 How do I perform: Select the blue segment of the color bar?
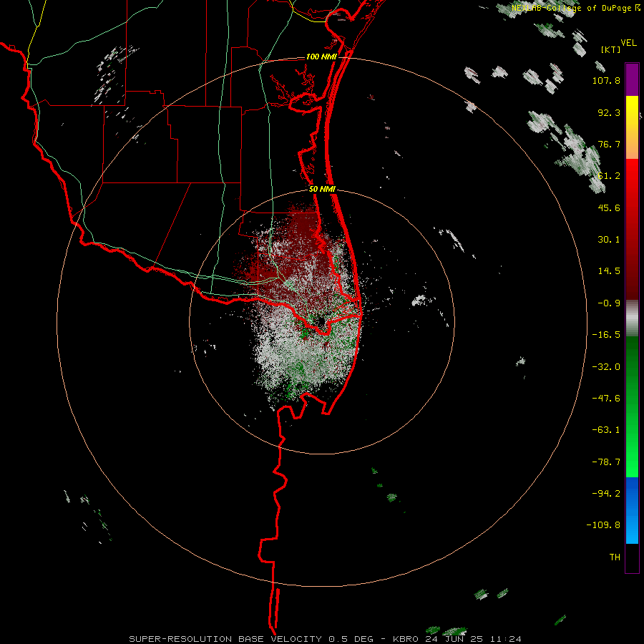coord(632,510)
